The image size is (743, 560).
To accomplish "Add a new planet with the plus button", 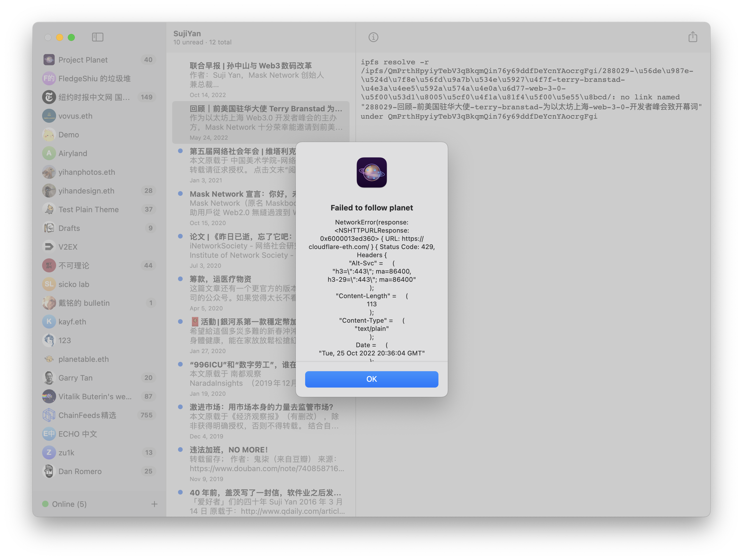I will [154, 504].
